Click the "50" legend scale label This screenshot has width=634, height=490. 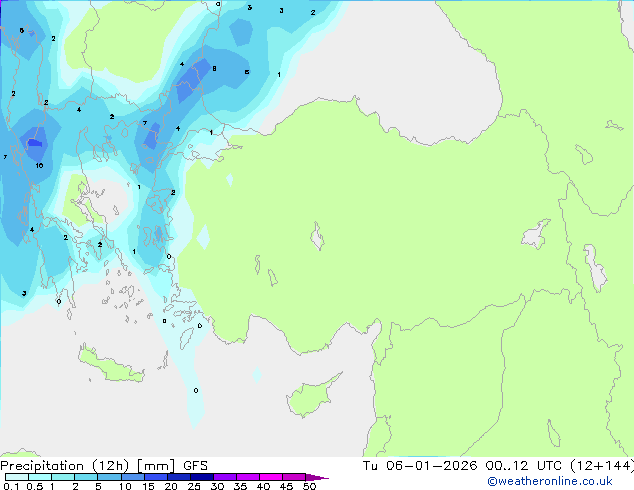click(x=309, y=486)
